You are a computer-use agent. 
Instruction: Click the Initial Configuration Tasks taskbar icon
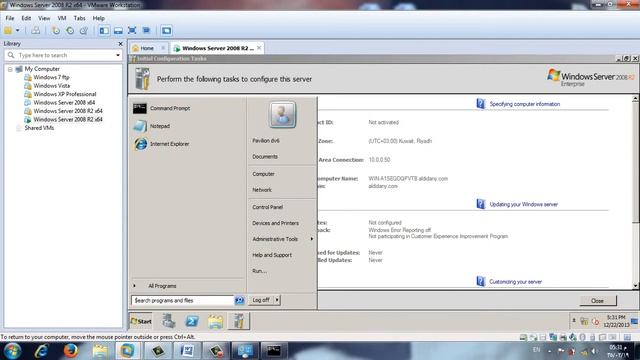(239, 322)
